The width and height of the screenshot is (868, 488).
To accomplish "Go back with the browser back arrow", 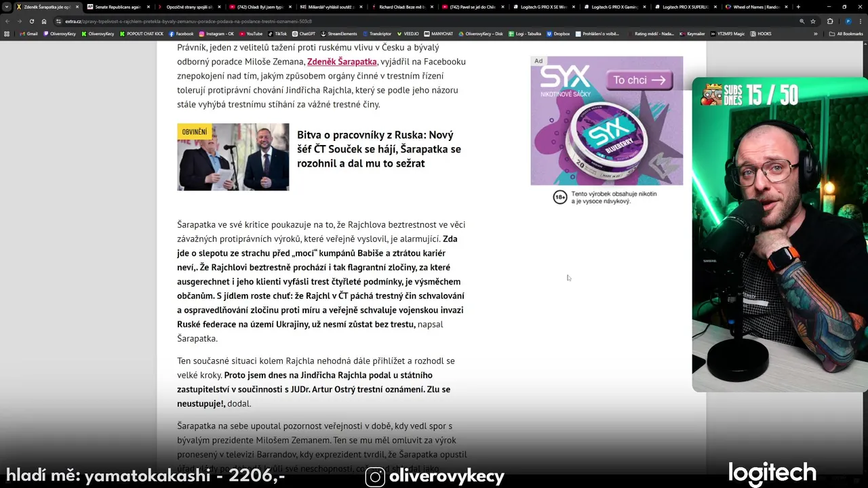I will 7,21.
